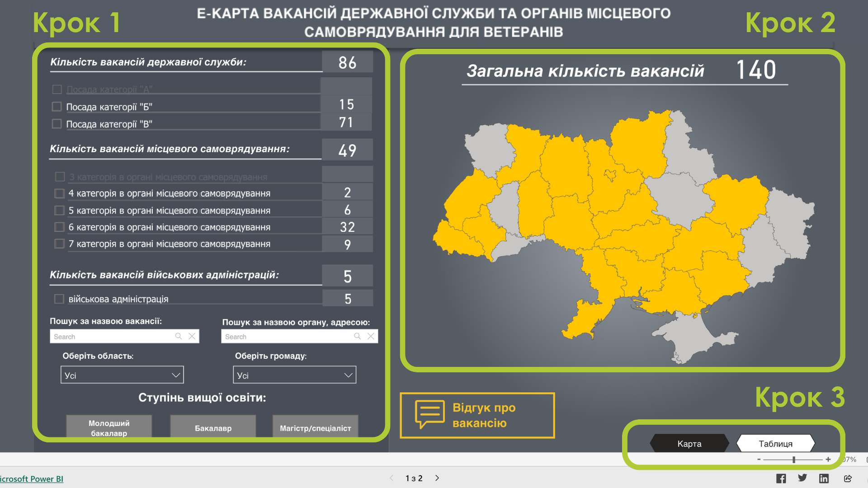Expand the Оберіть громаду dropdown
Screen dimensions: 868x488
[294, 375]
